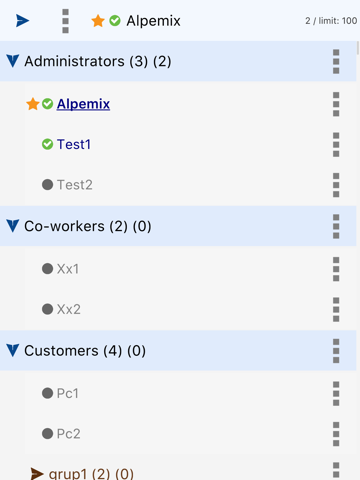Open the header three-dot menu beside Alpemix

[65, 21]
